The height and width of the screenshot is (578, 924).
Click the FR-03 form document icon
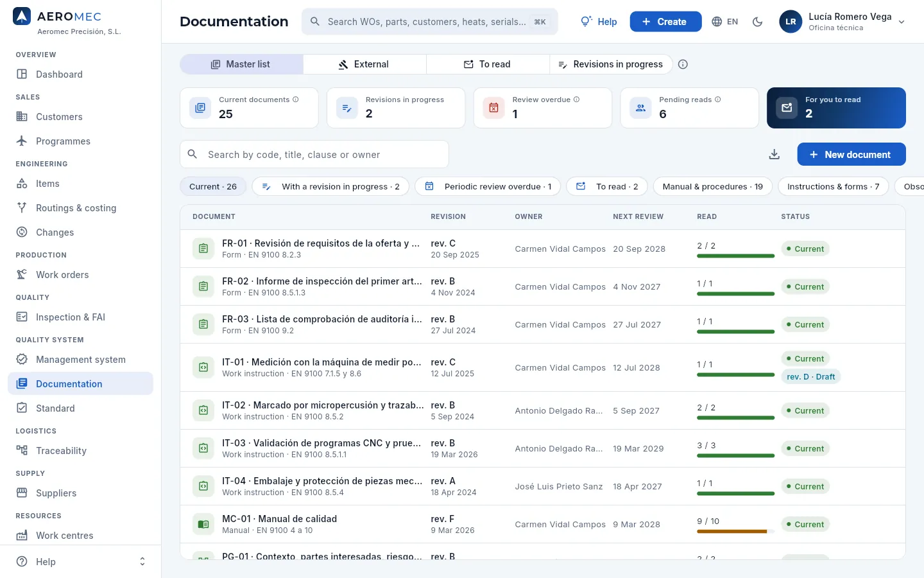(x=203, y=324)
